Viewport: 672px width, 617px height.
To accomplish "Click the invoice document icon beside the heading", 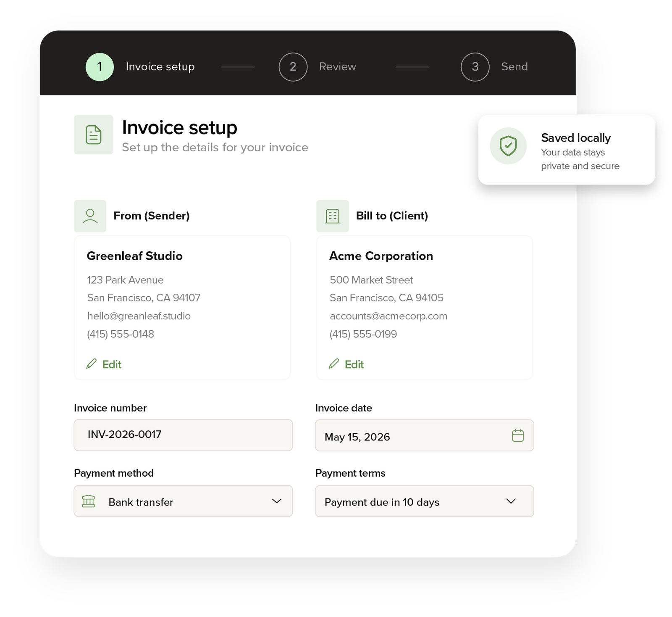I will tap(94, 135).
